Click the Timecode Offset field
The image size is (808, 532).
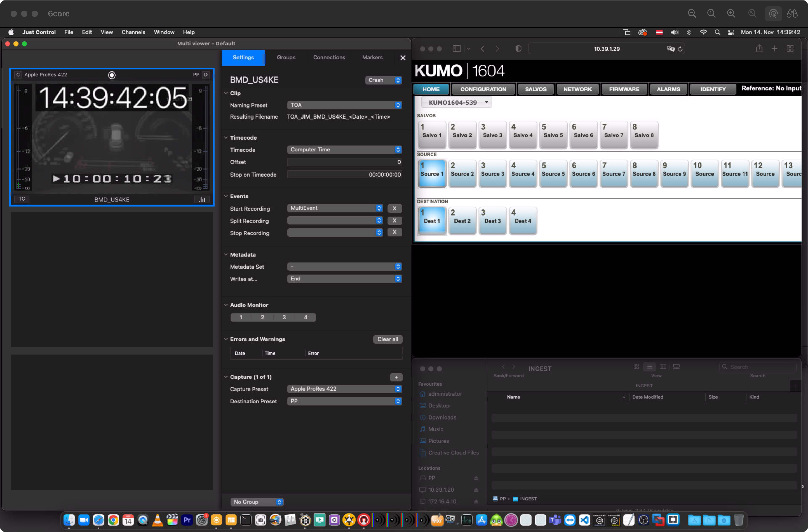click(345, 162)
